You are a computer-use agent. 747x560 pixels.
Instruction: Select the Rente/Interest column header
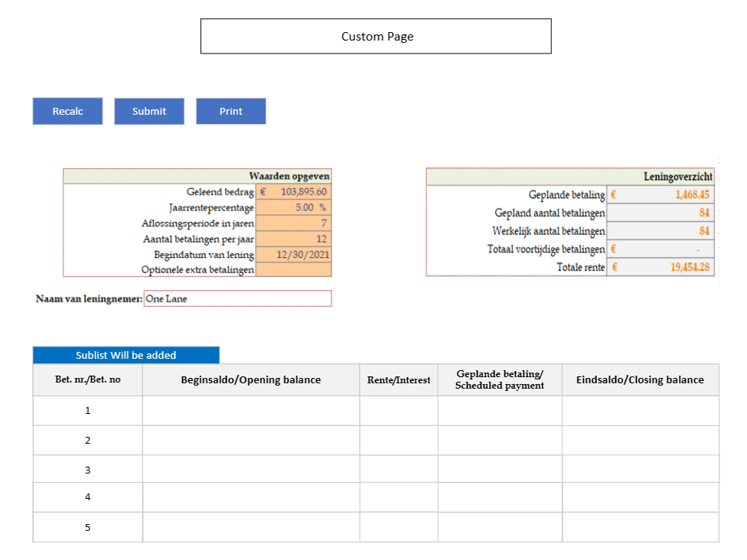[399, 379]
